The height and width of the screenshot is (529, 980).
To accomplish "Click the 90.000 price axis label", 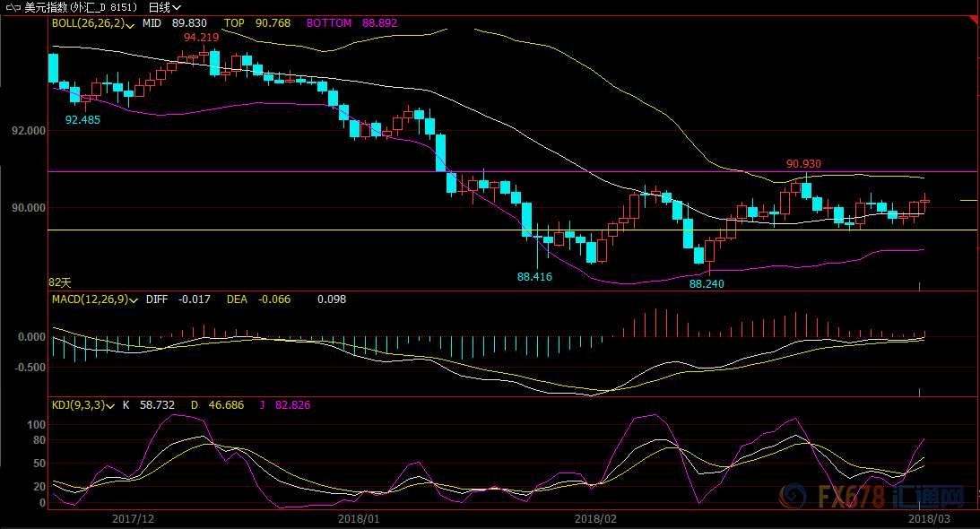I will 29,208.
